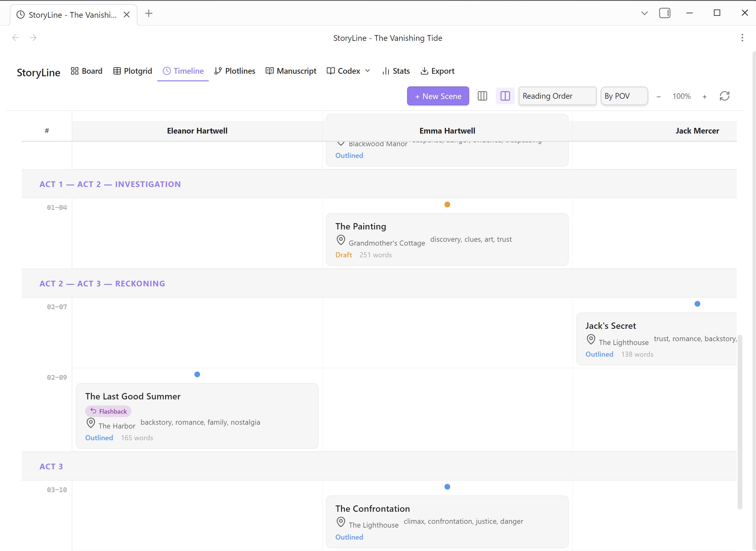
Task: Expand the Codex dropdown menu
Action: click(x=349, y=71)
